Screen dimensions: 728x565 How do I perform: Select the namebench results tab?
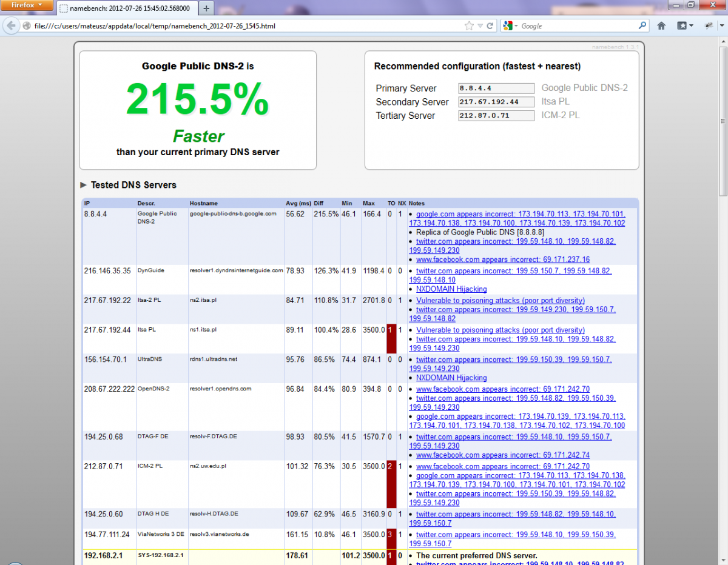127,9
